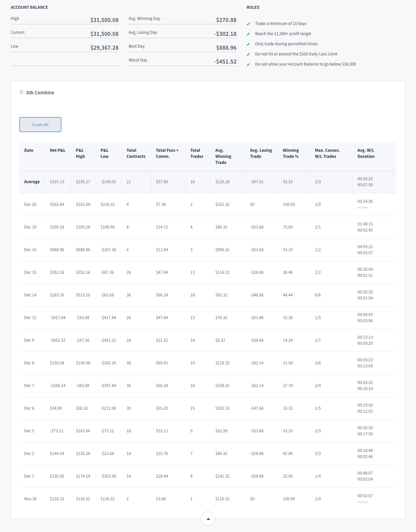
Task: Click the Average summary row label
Action: click(x=32, y=182)
